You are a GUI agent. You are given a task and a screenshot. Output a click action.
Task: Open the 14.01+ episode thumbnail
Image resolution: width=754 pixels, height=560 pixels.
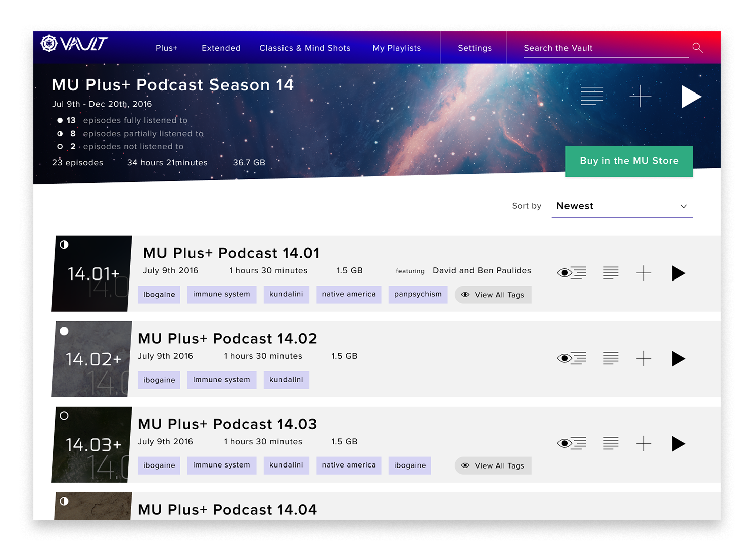[92, 273]
